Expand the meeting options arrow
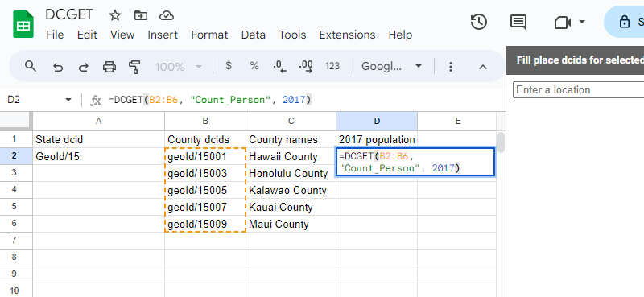The height and width of the screenshot is (297, 644). pos(582,22)
